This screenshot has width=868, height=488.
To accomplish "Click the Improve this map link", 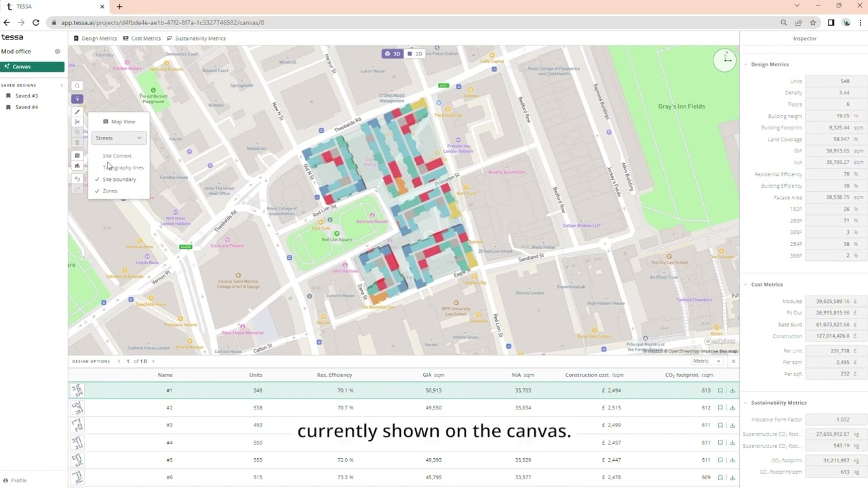I will coord(719,351).
